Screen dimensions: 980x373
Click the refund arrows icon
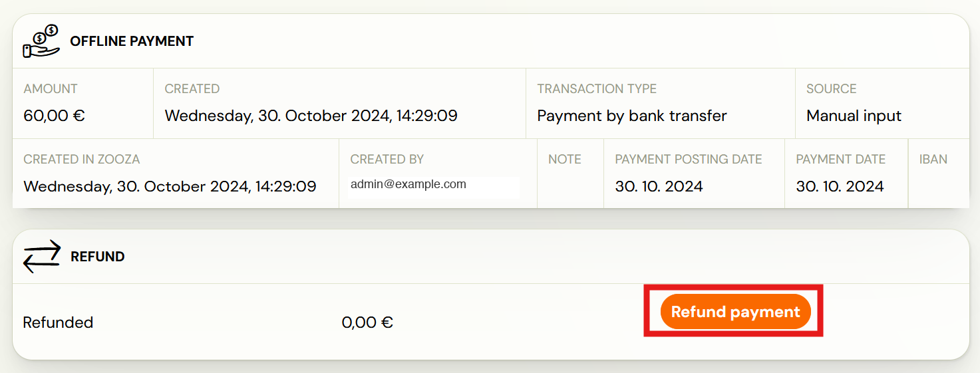41,257
